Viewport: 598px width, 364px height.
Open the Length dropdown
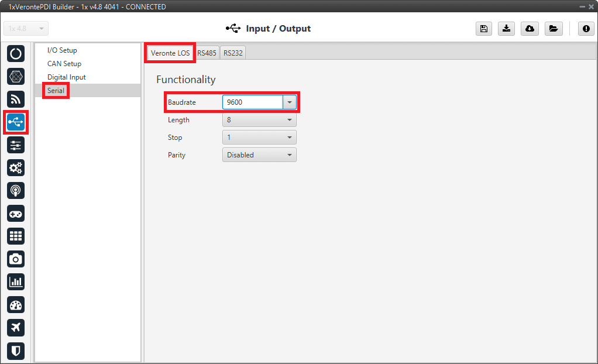click(259, 120)
